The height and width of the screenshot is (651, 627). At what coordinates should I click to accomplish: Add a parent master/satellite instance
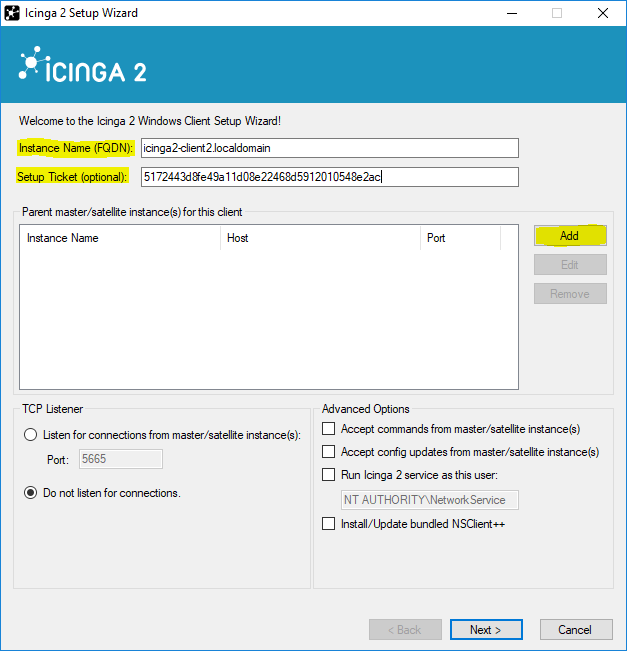pos(570,235)
